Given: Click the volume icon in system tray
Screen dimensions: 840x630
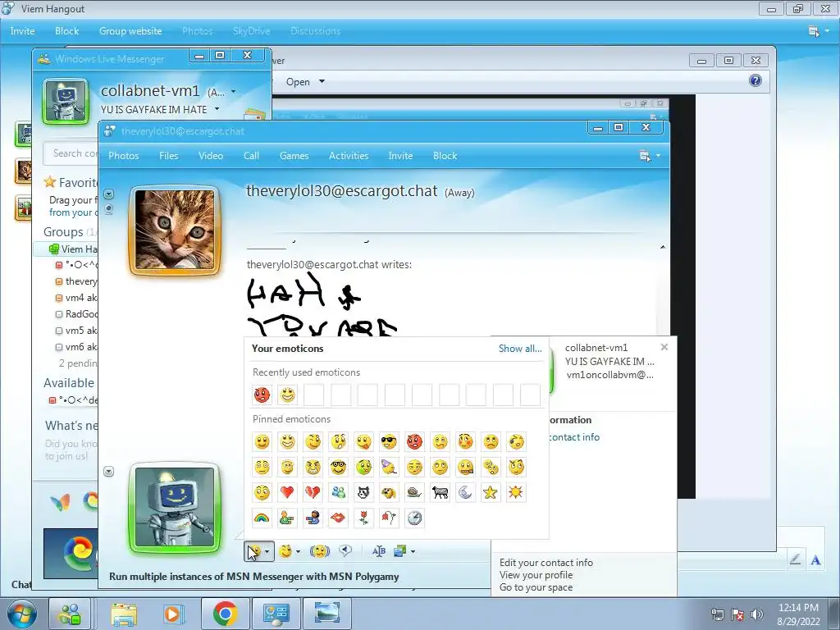Looking at the screenshot, I should click(x=756, y=614).
